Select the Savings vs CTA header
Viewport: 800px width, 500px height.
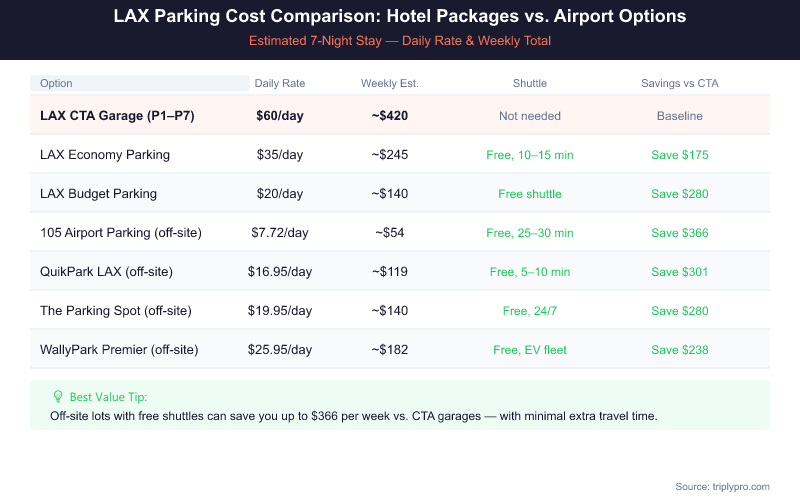point(680,83)
